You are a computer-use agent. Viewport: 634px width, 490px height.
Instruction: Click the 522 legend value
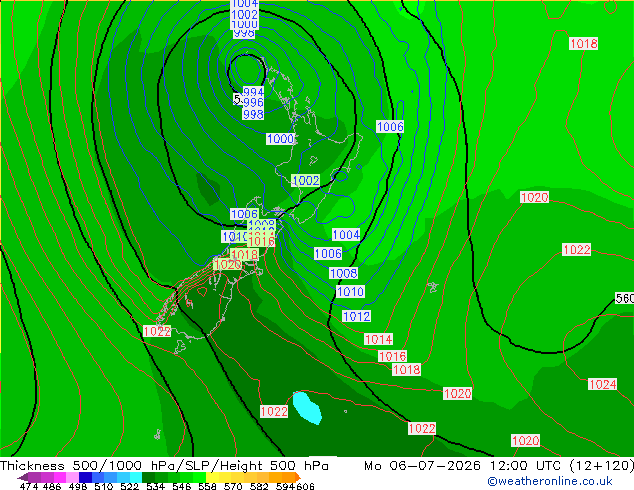point(129,486)
